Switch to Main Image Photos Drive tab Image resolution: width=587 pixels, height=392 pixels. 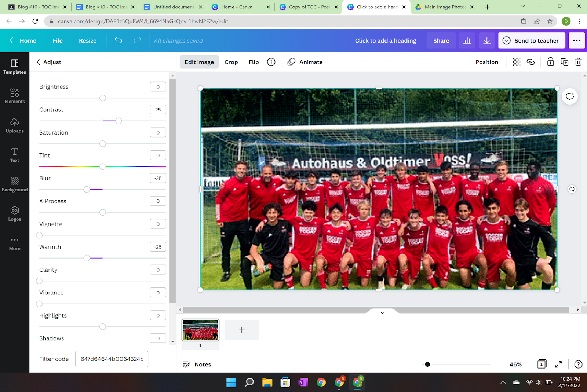click(x=444, y=7)
